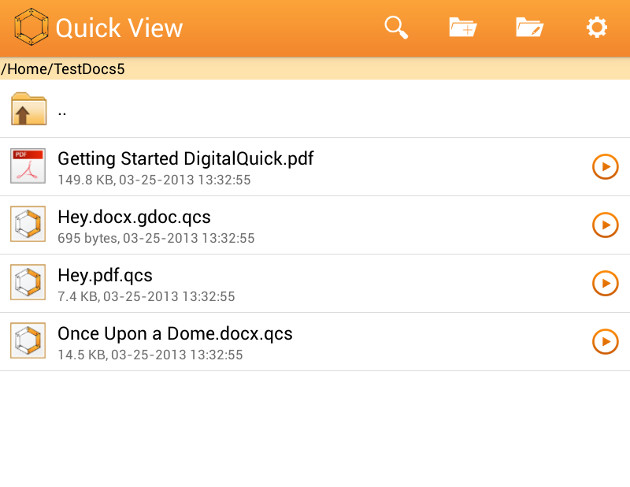Tap arrow button for Once Upon a Dome.docx.qcs
The image size is (630, 487).
(x=605, y=342)
